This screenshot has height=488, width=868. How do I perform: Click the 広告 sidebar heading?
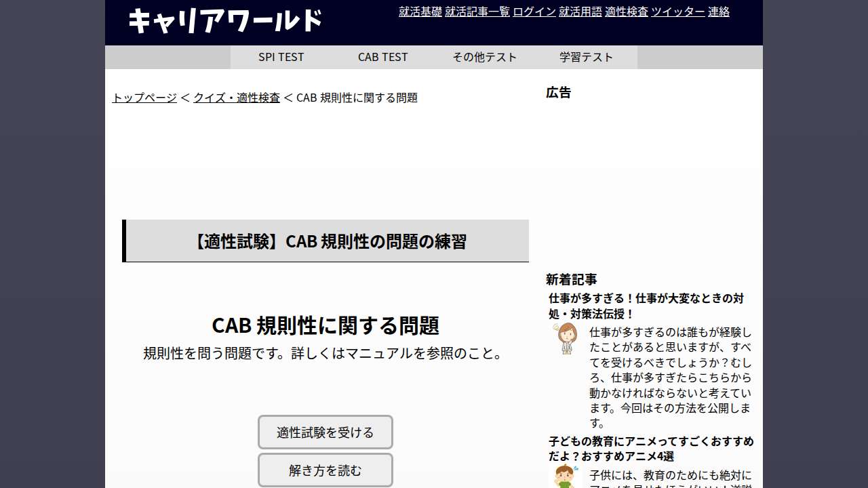559,93
